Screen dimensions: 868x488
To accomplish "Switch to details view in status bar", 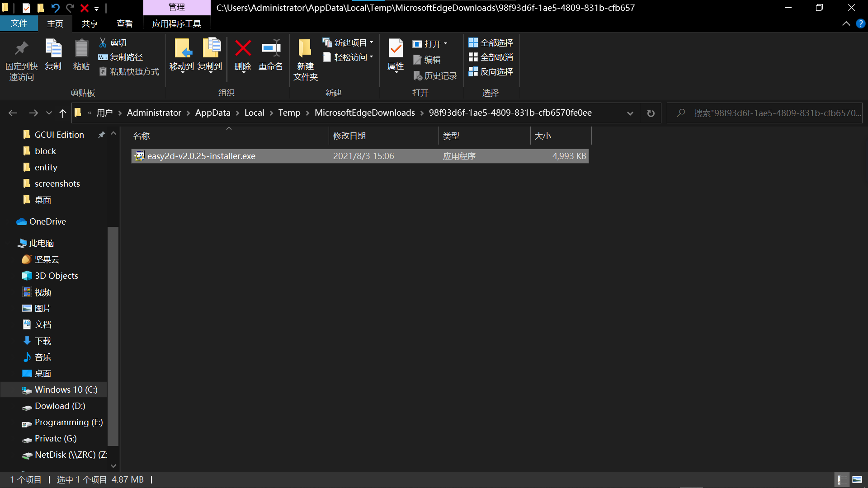I will coord(841,479).
